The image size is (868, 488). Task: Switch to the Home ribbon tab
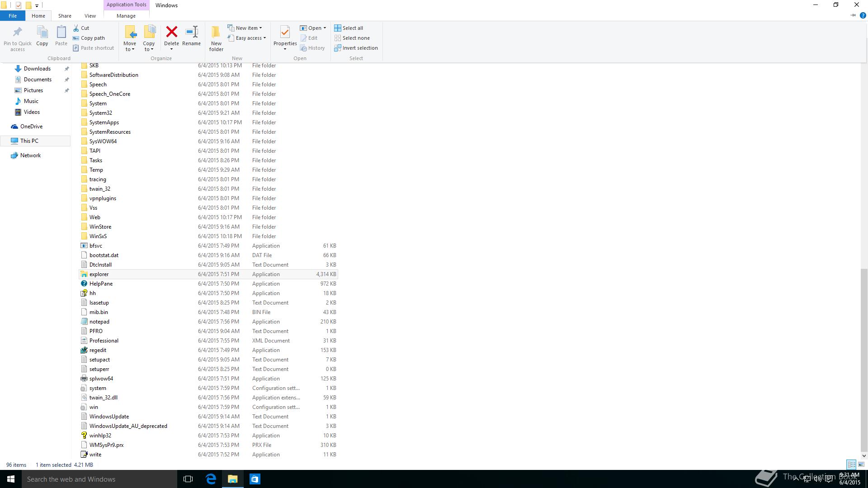[38, 16]
